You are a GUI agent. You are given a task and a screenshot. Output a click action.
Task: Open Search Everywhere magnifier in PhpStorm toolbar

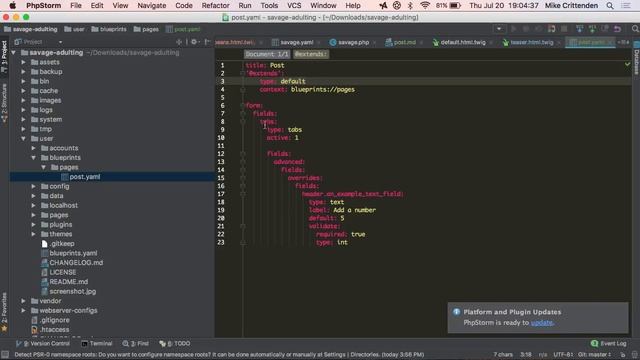(x=635, y=29)
